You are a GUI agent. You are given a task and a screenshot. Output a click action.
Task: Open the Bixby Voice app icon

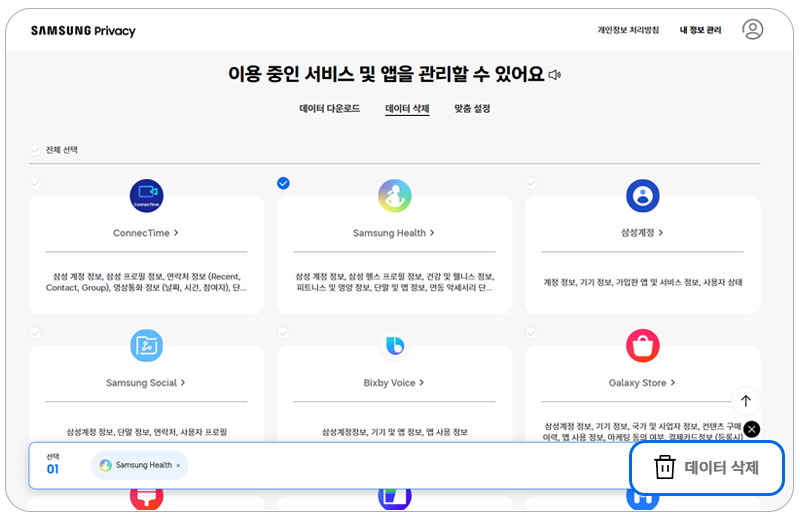point(394,346)
